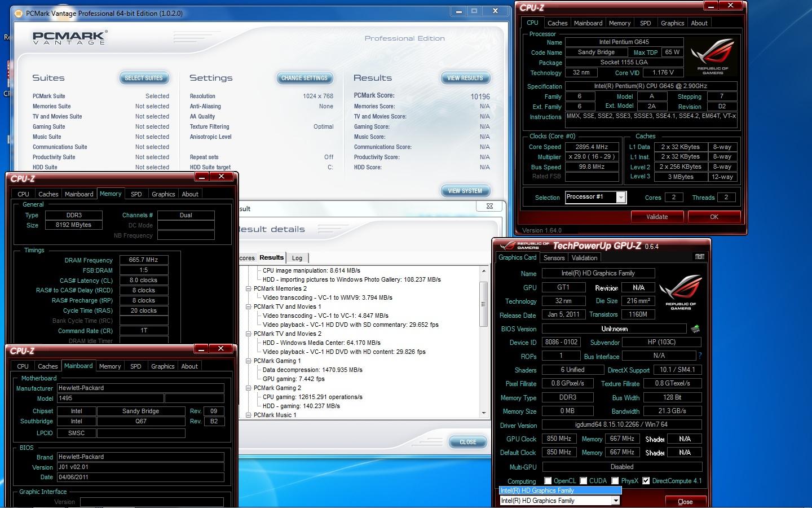Click the Validate button in CPU-Z
The height and width of the screenshot is (508, 812).
pos(657,217)
